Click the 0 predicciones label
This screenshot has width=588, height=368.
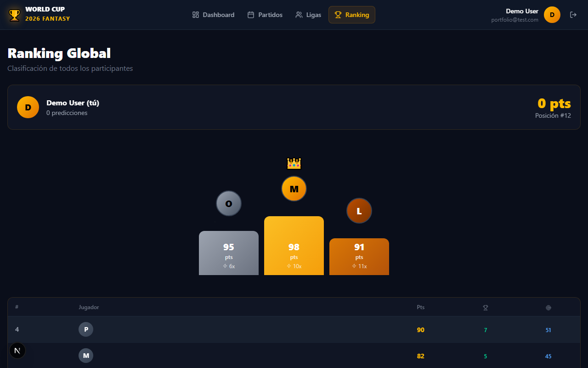tap(67, 113)
